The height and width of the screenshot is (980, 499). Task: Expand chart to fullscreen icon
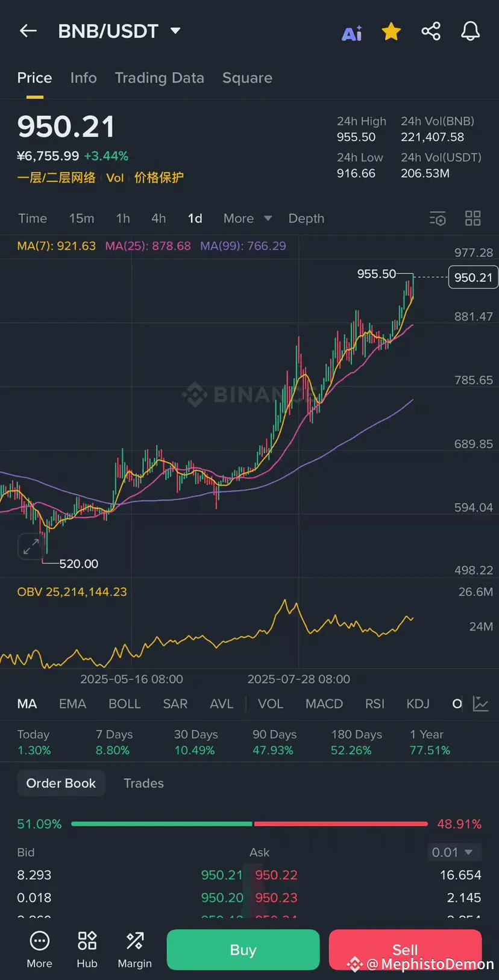[x=31, y=546]
